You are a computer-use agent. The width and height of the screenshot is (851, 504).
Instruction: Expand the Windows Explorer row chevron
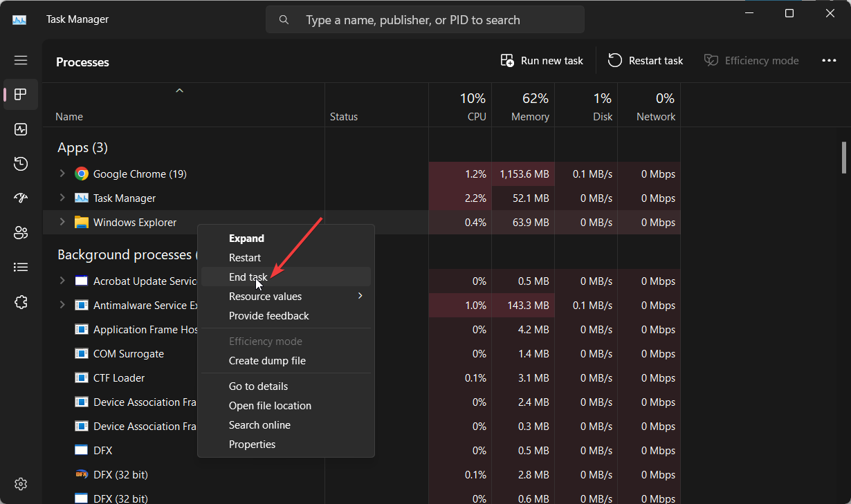coord(62,223)
